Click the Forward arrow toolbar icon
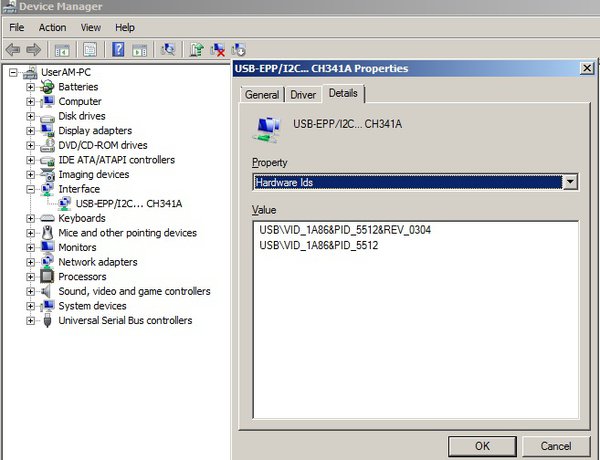The image size is (600, 460). click(34, 49)
